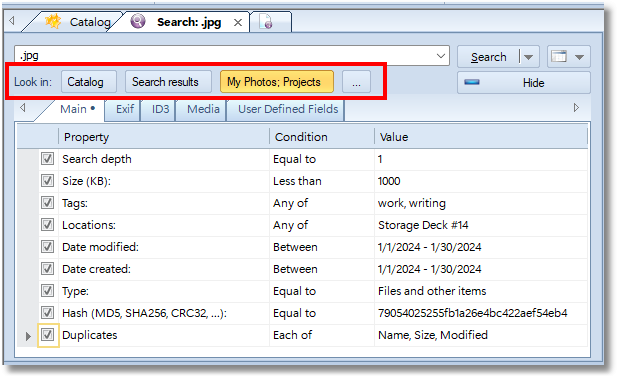Screen dimensions: 618x379
Task: Switch to the Exif tab
Action: point(125,109)
